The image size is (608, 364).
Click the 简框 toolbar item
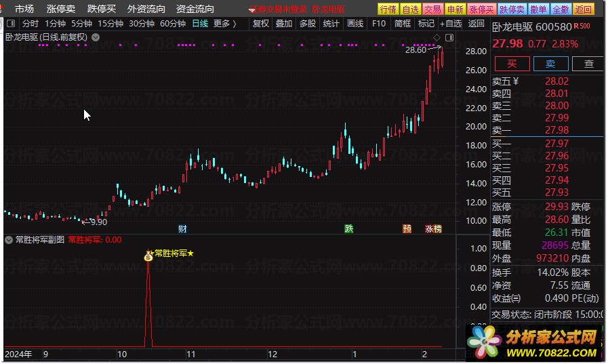point(403,24)
